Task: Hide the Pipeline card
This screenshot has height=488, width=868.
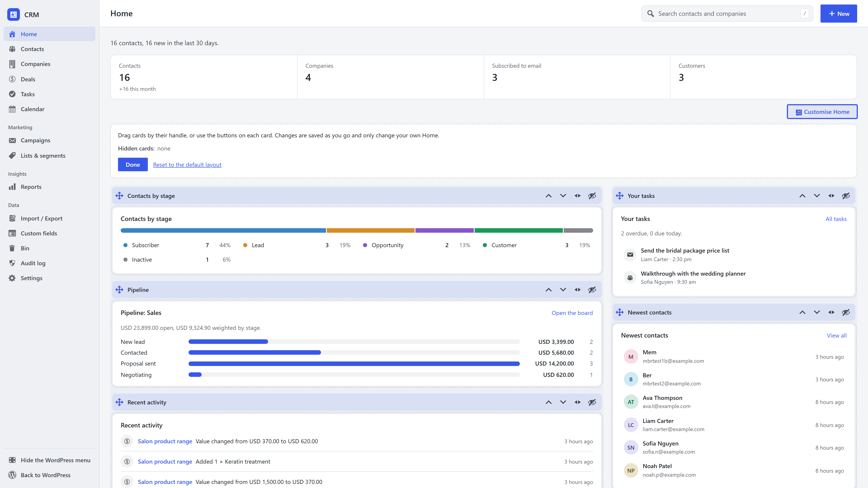Action: pyautogui.click(x=592, y=290)
